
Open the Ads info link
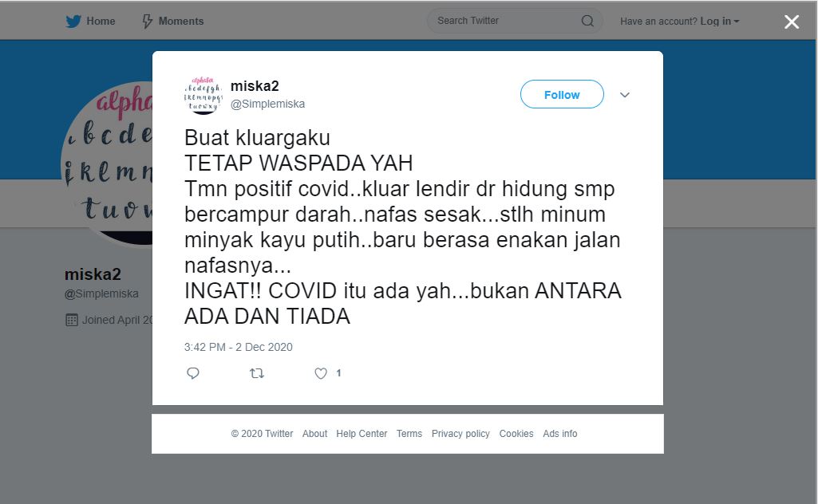point(559,434)
